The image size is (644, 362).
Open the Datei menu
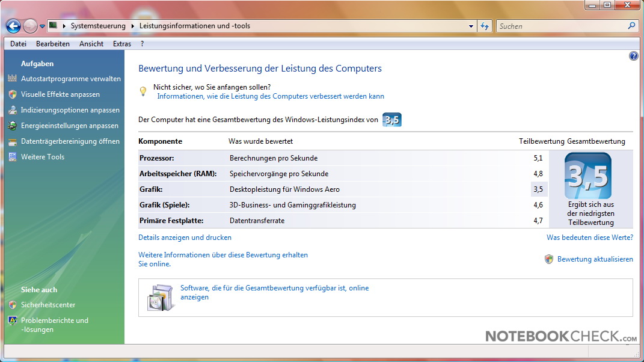19,43
